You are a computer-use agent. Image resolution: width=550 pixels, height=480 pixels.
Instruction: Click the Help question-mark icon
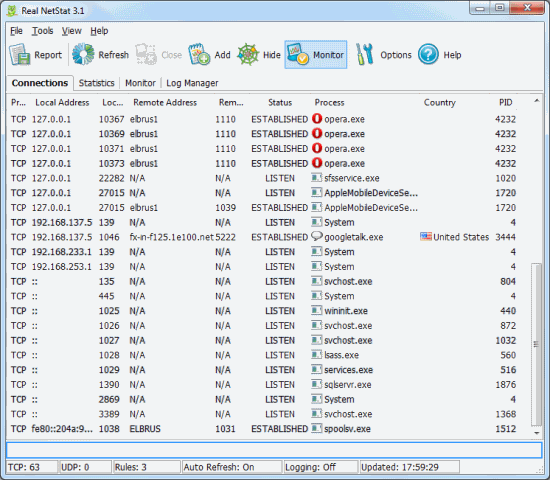click(428, 54)
